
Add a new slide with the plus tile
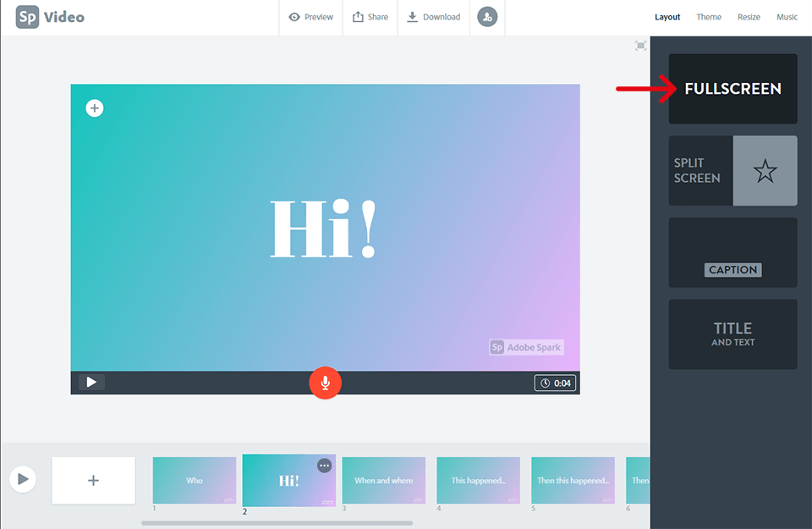93,480
